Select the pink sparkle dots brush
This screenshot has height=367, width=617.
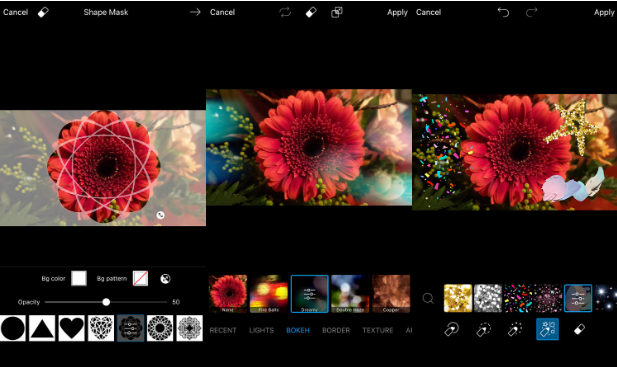click(548, 298)
